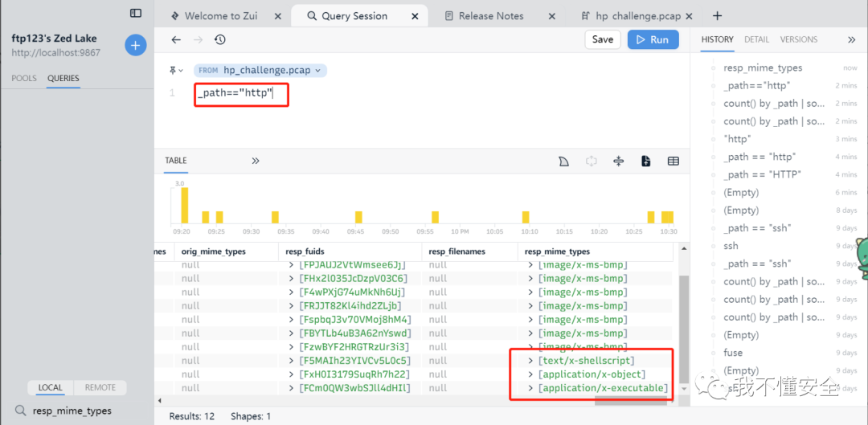Go forward with the right arrow
The height and width of the screenshot is (425, 868).
tap(199, 40)
